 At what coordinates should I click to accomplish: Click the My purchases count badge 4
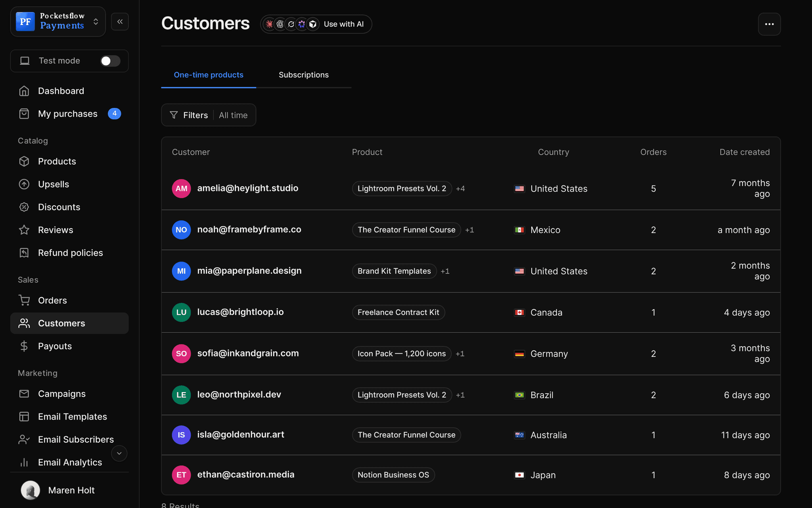(115, 114)
